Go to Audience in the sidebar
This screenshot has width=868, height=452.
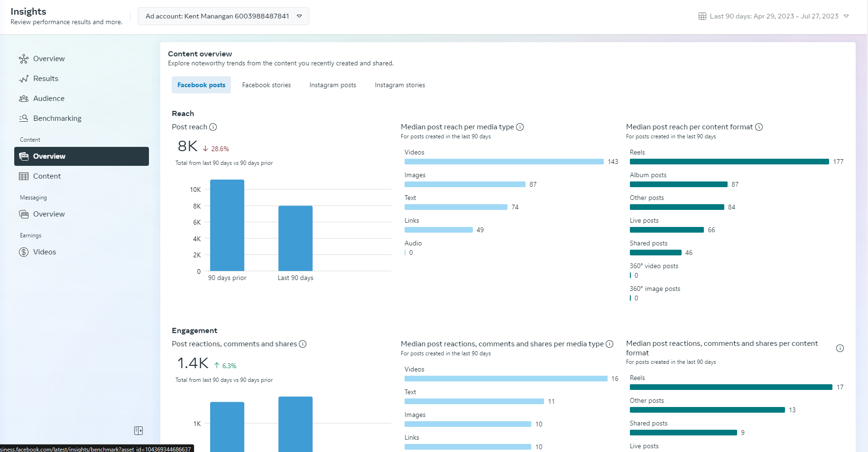[x=49, y=99]
